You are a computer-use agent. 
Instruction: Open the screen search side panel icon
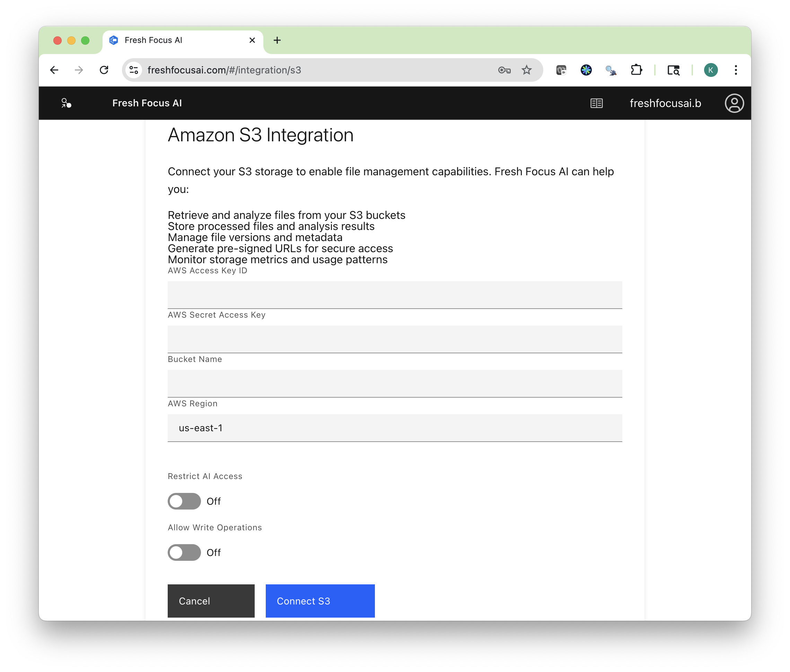(x=674, y=70)
